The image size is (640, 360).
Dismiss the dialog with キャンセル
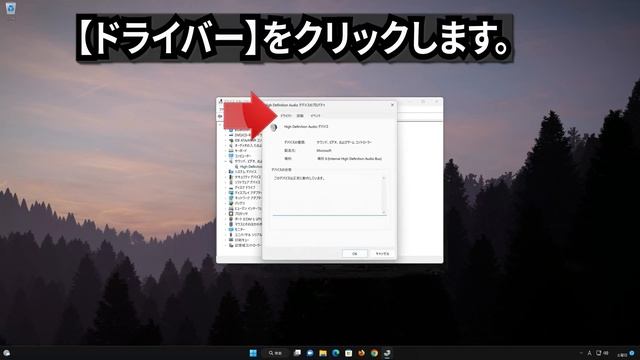click(382, 254)
